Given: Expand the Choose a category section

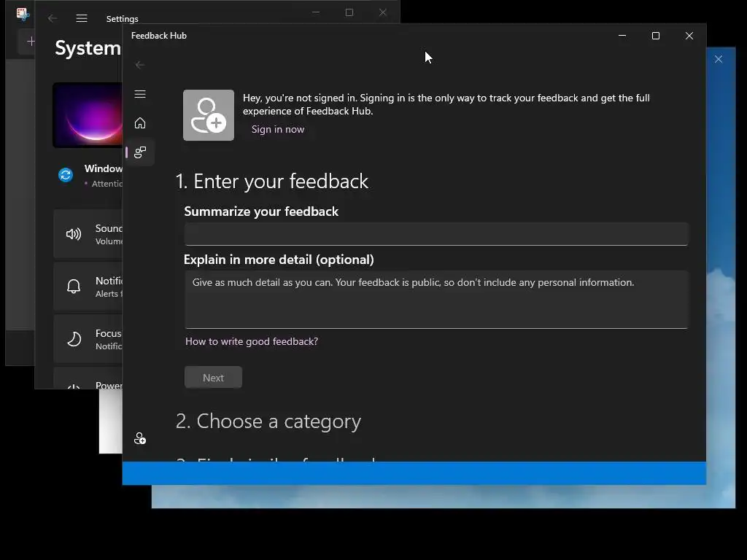Looking at the screenshot, I should click(268, 421).
